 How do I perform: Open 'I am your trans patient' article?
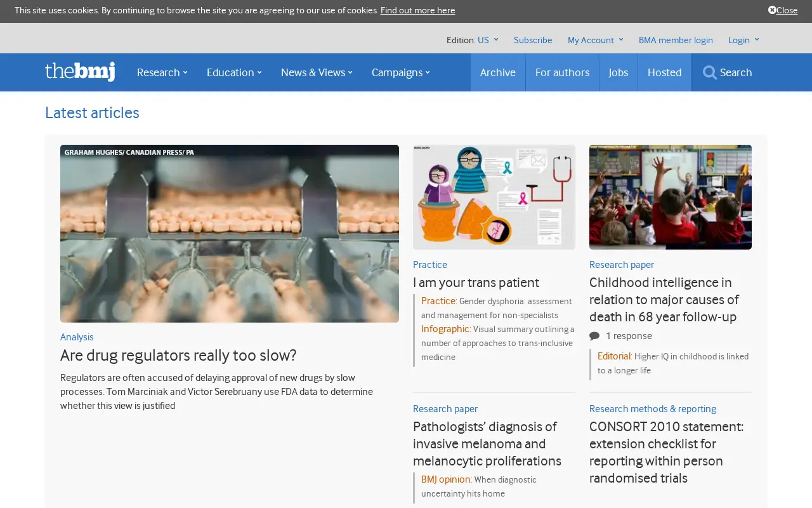click(x=476, y=283)
